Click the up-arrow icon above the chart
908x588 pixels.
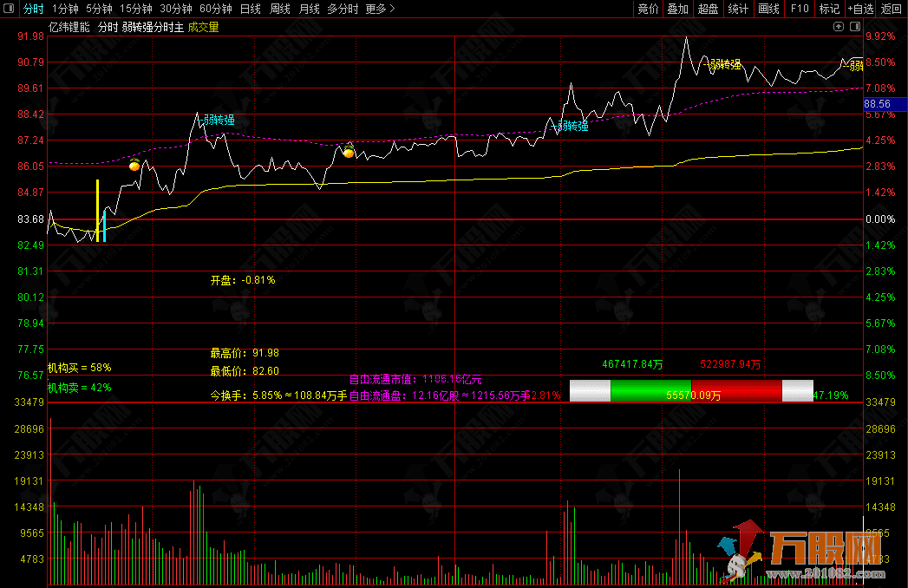point(839,27)
